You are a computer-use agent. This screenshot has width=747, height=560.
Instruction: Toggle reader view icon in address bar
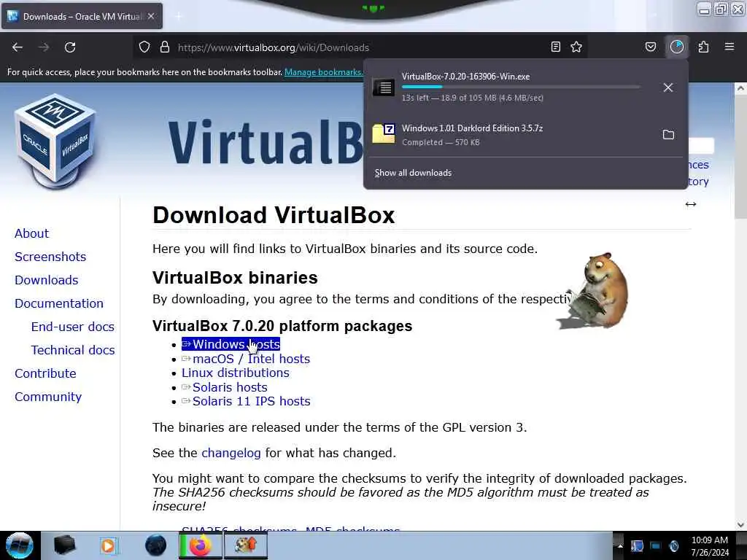555,47
